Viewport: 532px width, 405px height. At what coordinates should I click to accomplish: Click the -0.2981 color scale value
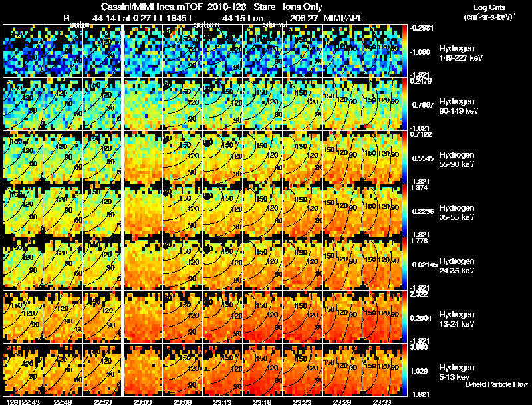click(422, 28)
